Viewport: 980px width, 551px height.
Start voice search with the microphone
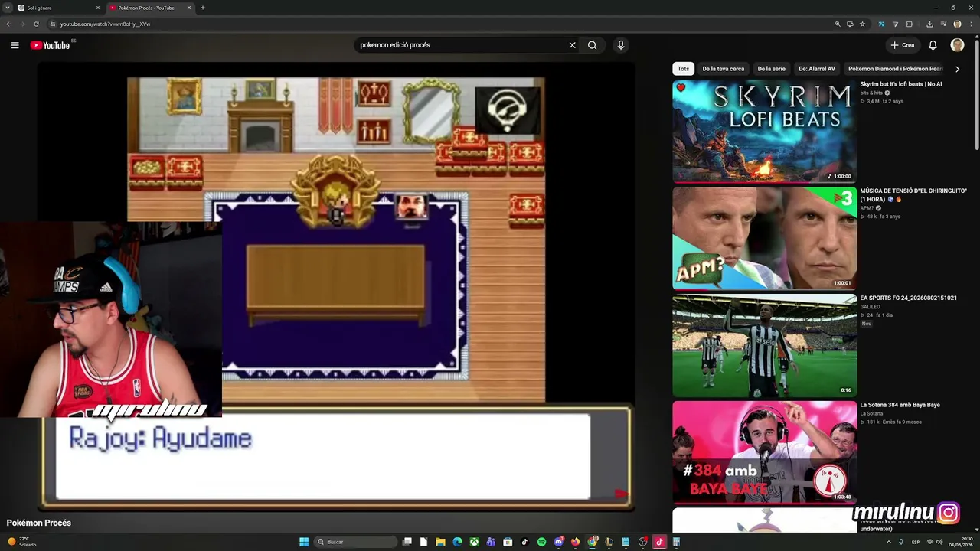tap(621, 45)
